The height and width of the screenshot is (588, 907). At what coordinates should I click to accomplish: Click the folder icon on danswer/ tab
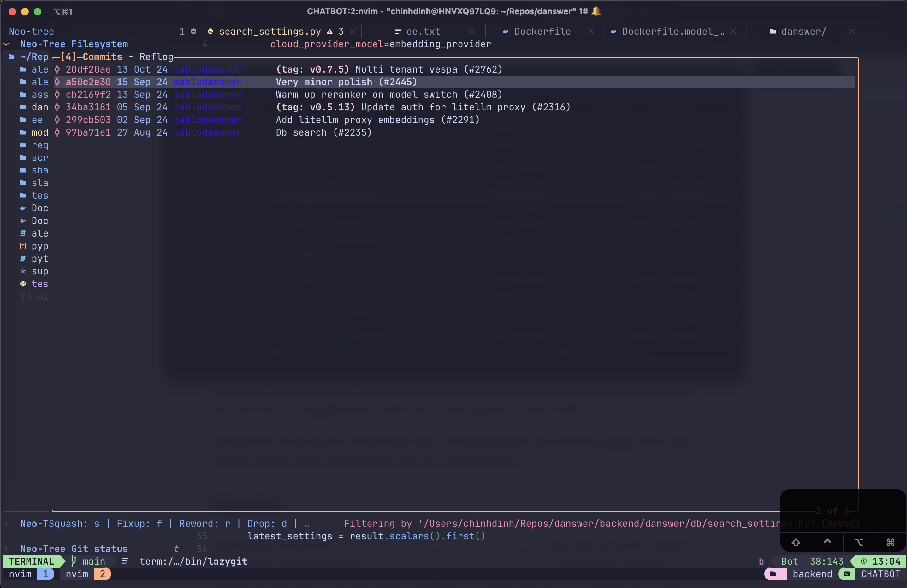[773, 32]
